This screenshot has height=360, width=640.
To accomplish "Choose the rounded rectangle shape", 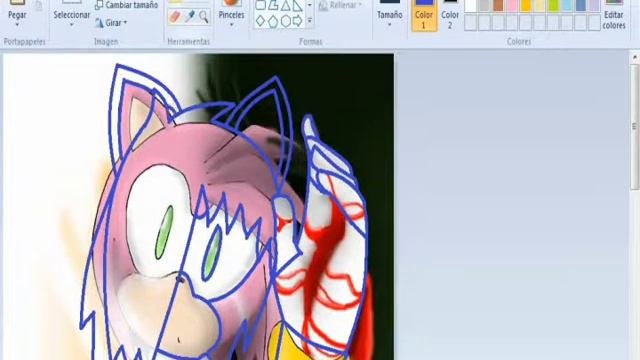I will (x=260, y=5).
